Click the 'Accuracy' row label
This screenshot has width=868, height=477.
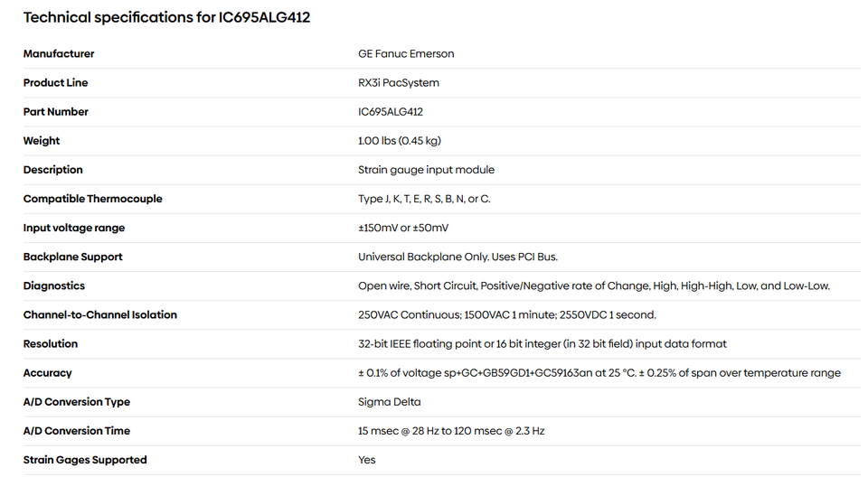48,372
